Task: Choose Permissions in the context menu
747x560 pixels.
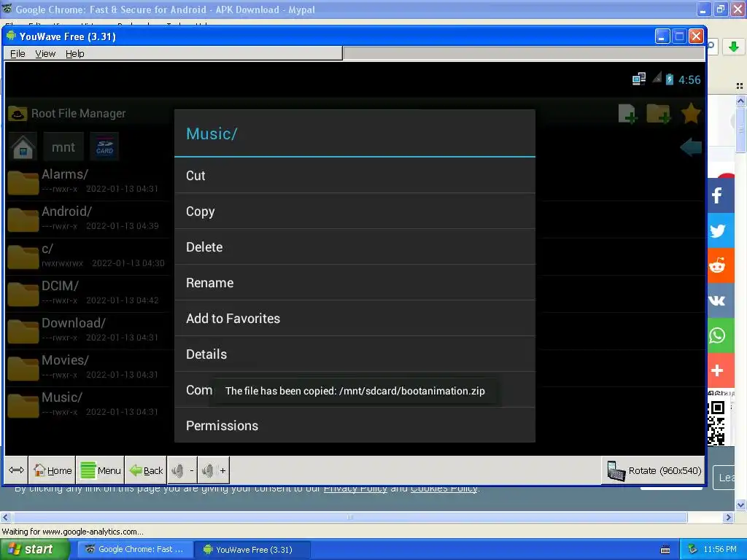Action: [355, 425]
